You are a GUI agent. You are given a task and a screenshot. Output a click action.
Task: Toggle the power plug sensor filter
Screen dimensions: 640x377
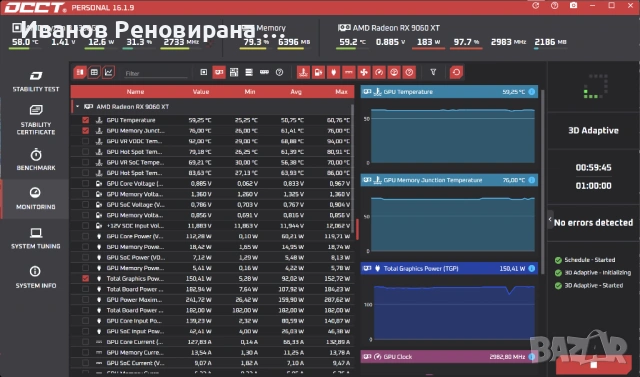pos(333,73)
